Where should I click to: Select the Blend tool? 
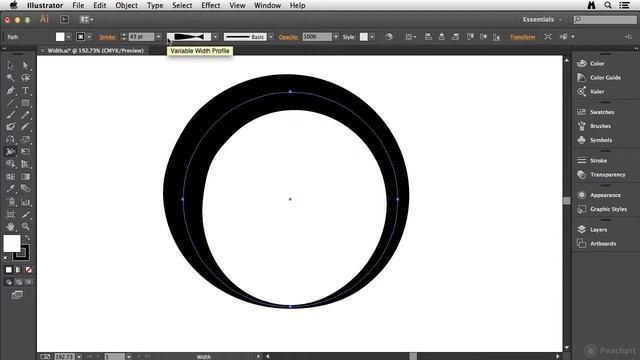coord(25,189)
